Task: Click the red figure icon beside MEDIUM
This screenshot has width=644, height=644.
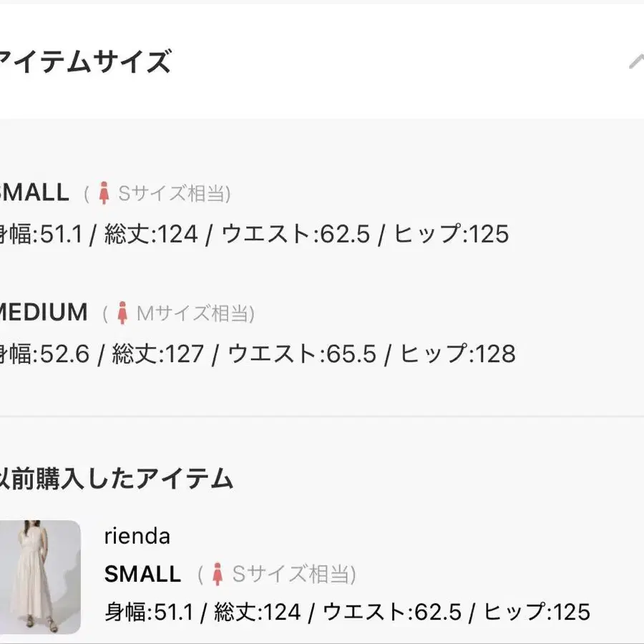Action: (x=122, y=313)
